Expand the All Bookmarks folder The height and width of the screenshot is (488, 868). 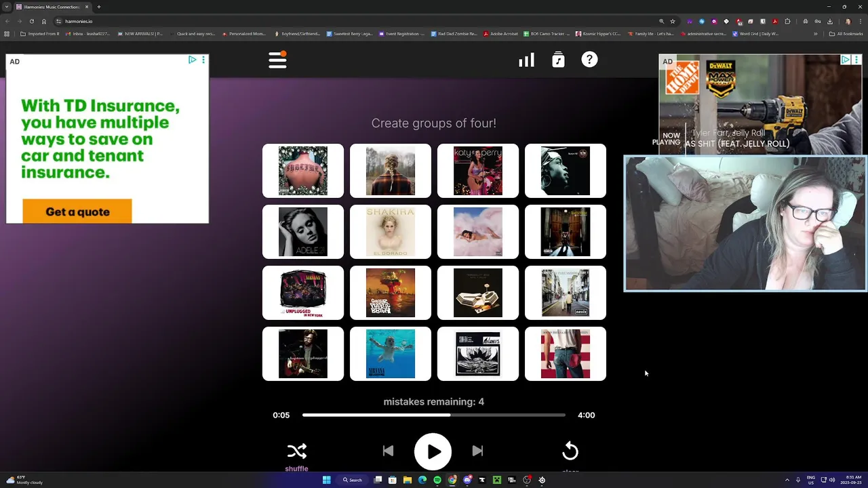(846, 33)
